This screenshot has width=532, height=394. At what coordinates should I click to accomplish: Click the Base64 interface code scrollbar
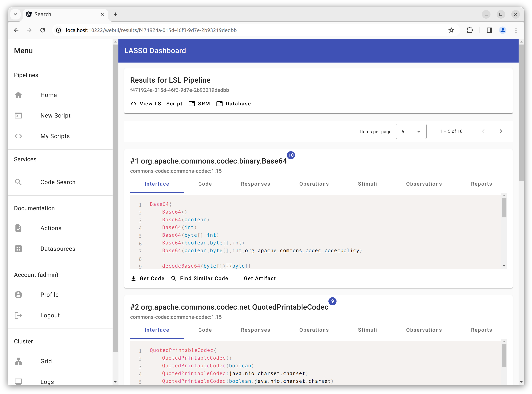click(504, 208)
